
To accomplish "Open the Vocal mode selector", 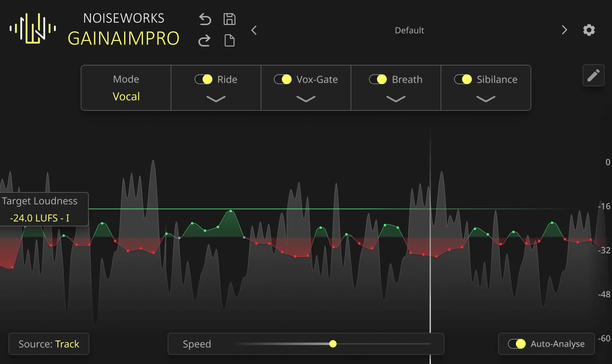I will (x=126, y=96).
